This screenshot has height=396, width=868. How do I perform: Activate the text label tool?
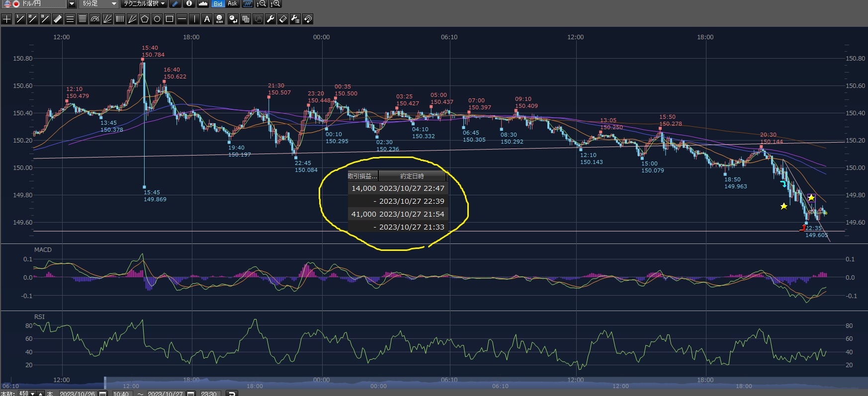click(207, 19)
